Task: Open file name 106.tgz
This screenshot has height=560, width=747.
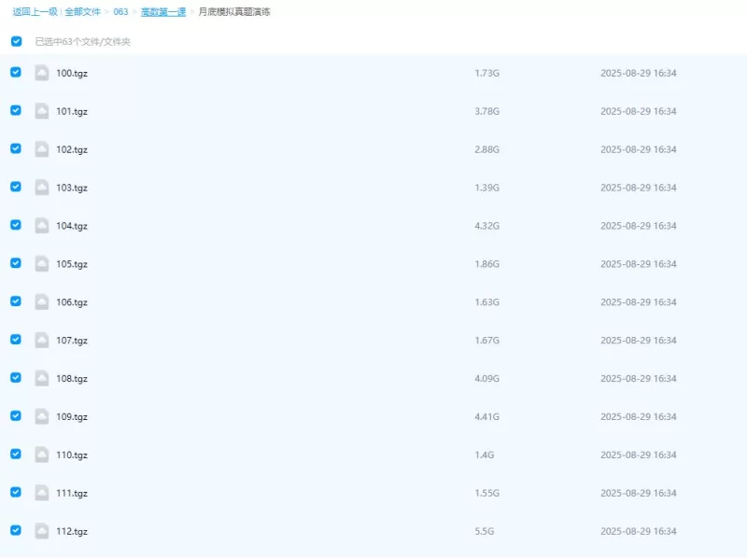Action: coord(72,301)
